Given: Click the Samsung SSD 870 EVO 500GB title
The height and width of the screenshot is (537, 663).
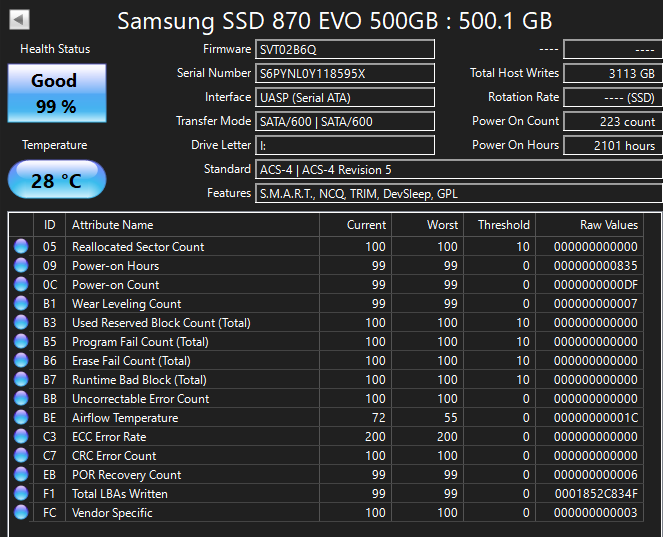Looking at the screenshot, I should [x=335, y=21].
